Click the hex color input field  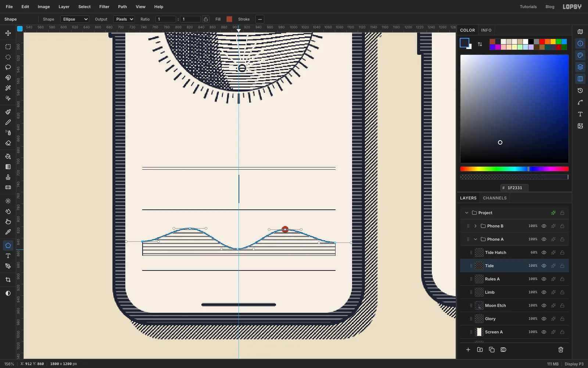514,188
